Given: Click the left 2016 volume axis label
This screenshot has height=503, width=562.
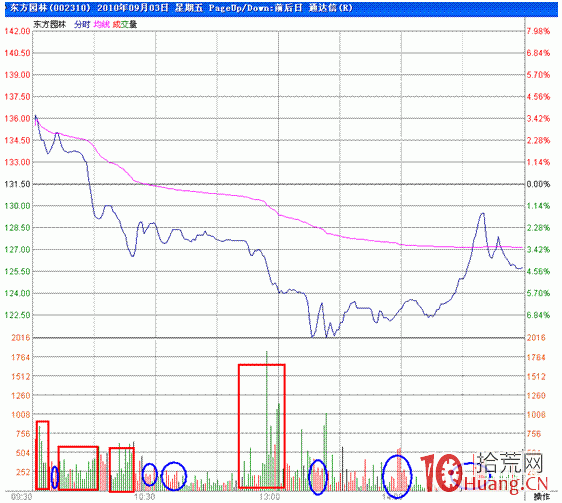Looking at the screenshot, I should click(21, 338).
